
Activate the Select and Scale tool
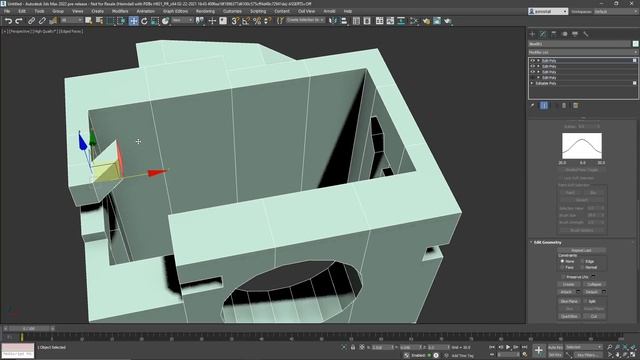(154, 21)
